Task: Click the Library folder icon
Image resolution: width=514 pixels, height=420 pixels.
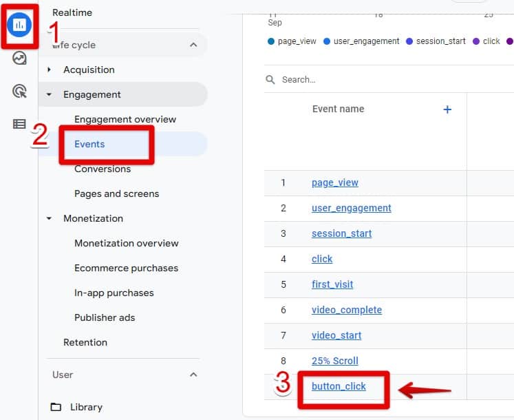Action: 56,407
